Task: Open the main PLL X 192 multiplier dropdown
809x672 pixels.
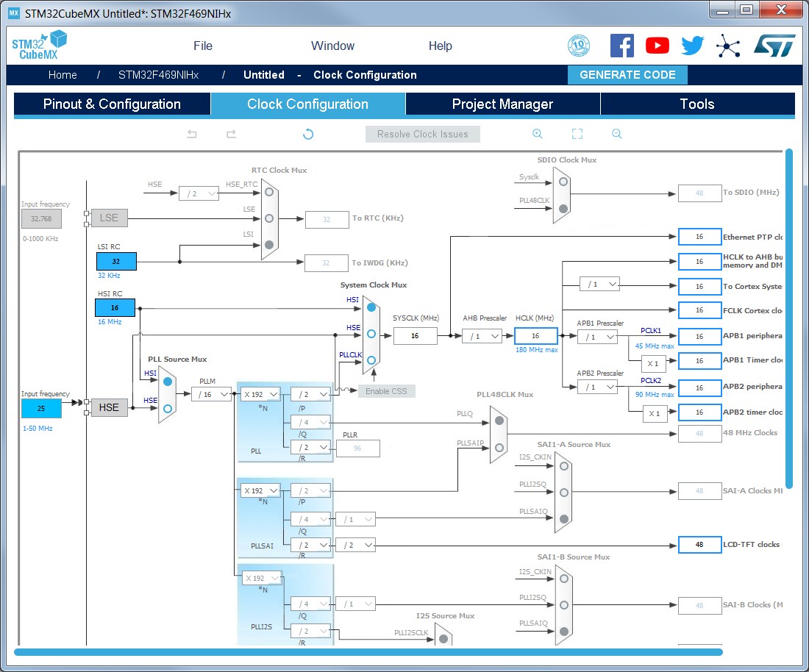Action: coord(260,395)
